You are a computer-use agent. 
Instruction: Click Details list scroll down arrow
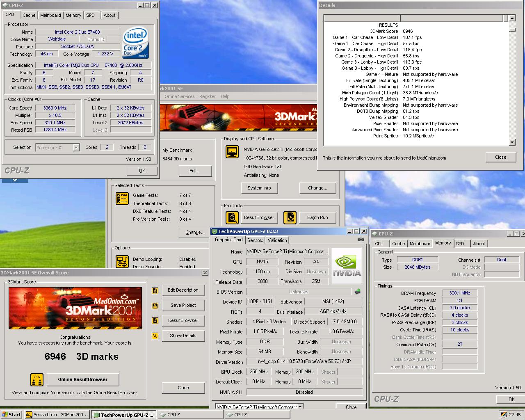pyautogui.click(x=512, y=142)
